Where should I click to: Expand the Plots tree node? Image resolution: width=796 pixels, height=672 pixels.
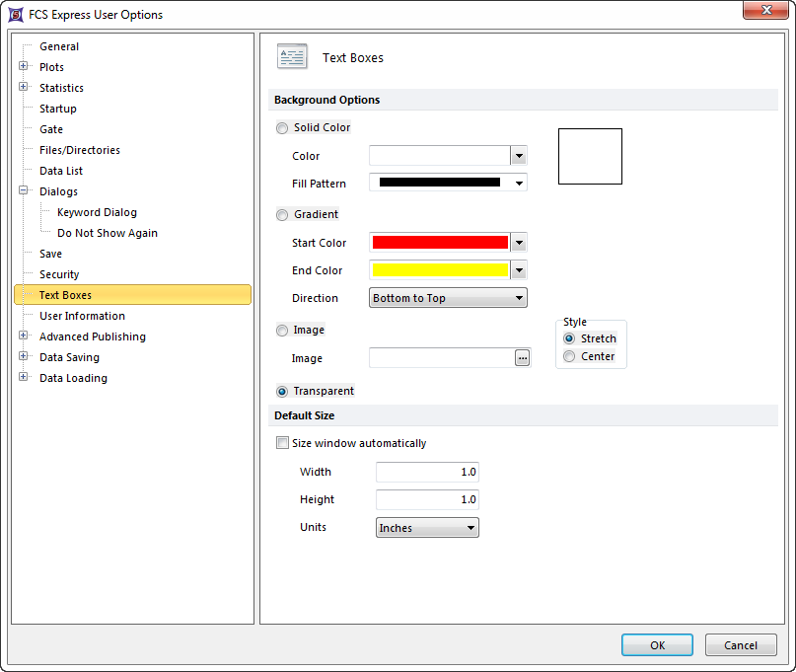tap(24, 67)
